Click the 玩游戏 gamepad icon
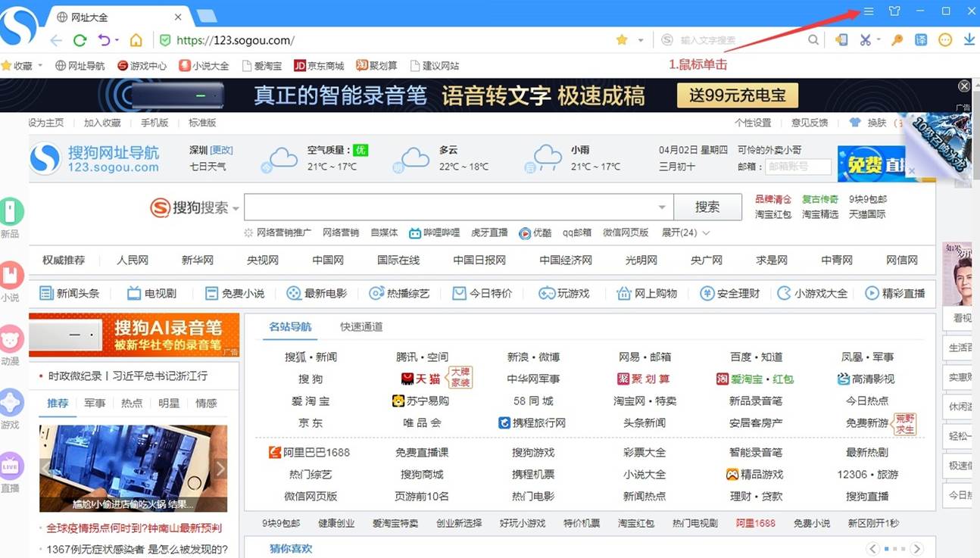Screen dimensions: 980x558 coord(546,293)
